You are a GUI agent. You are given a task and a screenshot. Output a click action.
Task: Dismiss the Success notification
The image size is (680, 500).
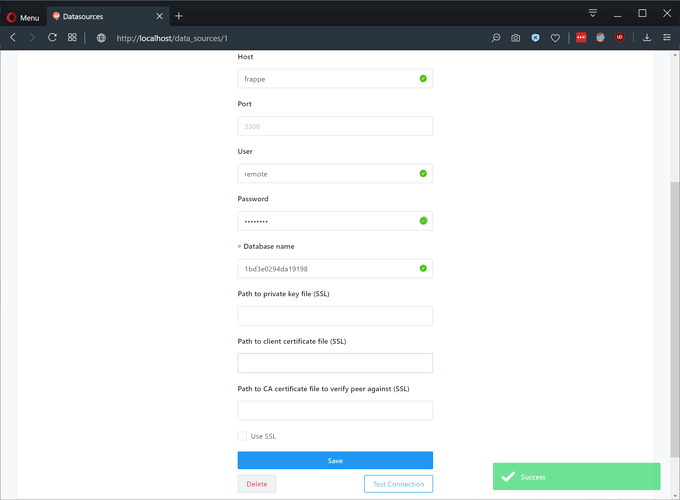pyautogui.click(x=576, y=477)
